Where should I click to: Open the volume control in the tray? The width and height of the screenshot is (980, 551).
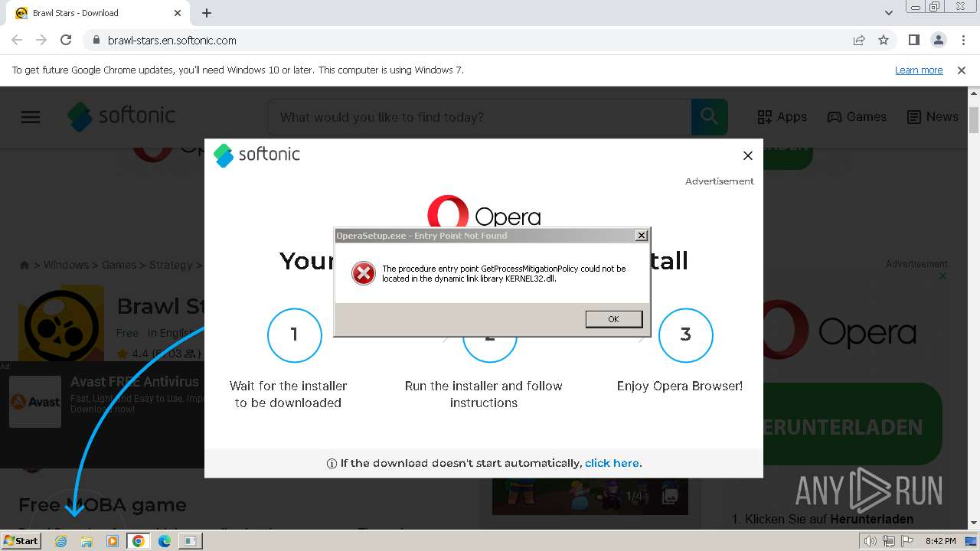[871, 541]
